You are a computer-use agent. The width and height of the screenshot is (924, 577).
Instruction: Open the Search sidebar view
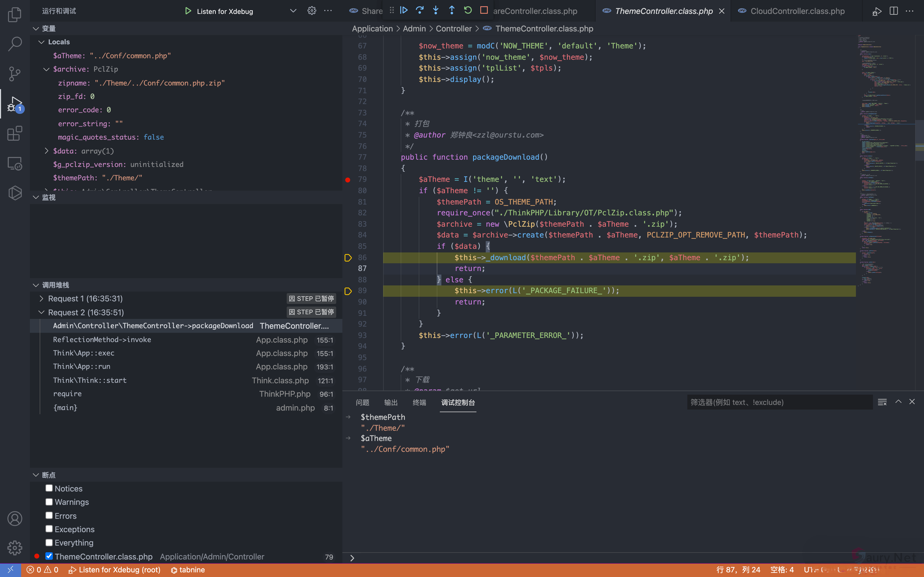point(14,44)
